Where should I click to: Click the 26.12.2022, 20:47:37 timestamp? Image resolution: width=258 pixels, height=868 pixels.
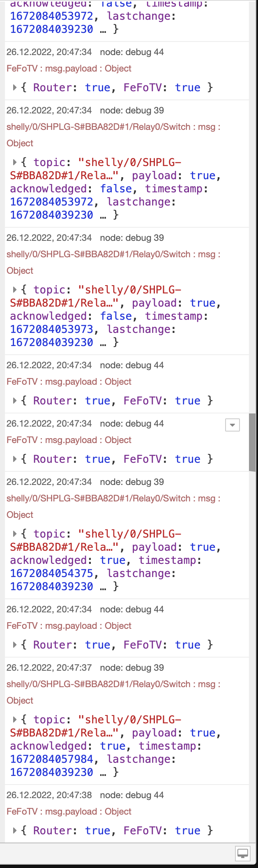click(x=49, y=667)
